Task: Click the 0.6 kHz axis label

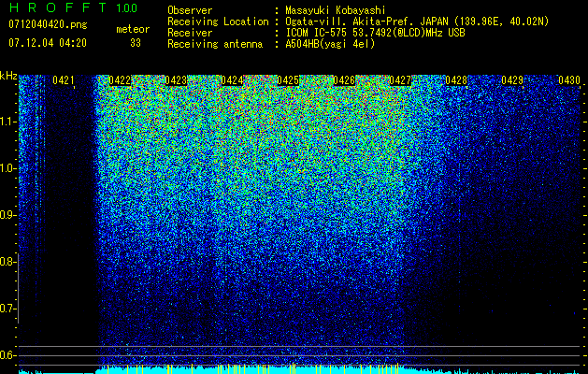Action: point(7,355)
